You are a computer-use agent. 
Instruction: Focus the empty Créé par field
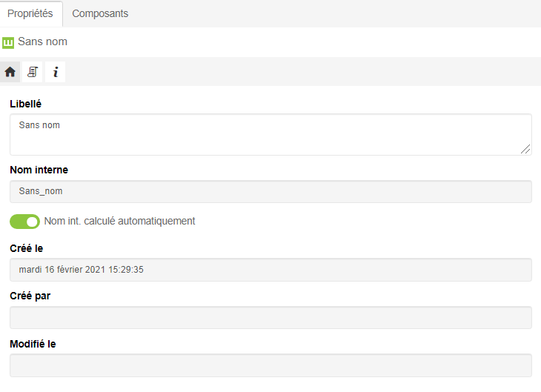pyautogui.click(x=270, y=318)
